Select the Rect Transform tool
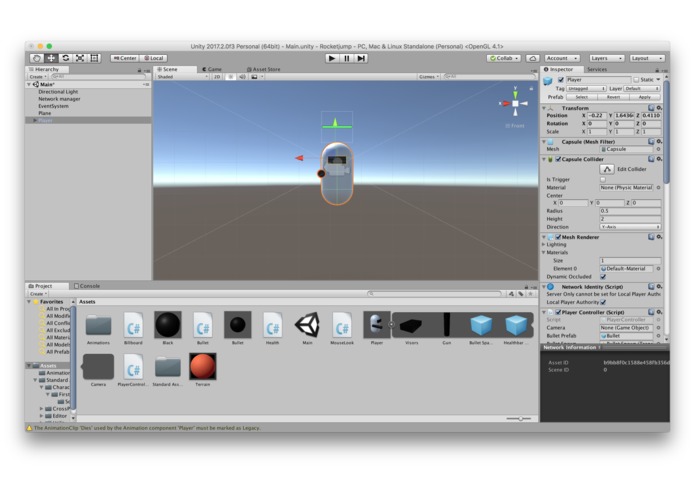The height and width of the screenshot is (494, 695). click(94, 58)
